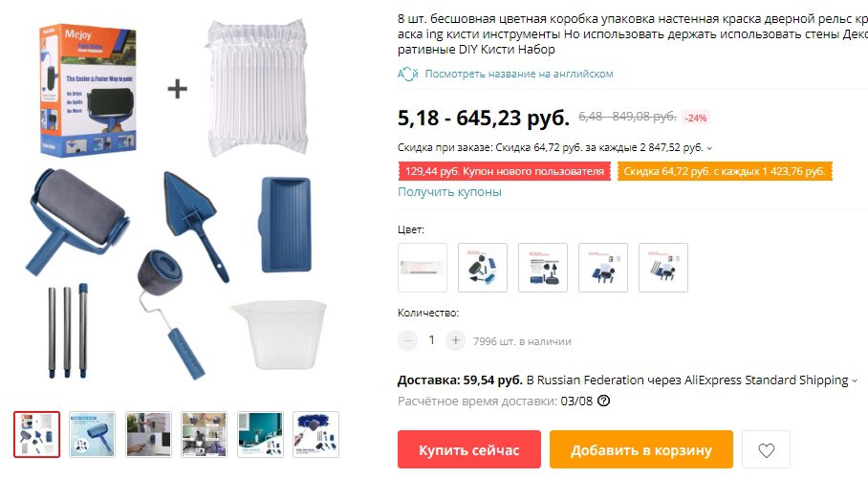
Task: Select the first color option swatch
Action: pyautogui.click(x=423, y=268)
